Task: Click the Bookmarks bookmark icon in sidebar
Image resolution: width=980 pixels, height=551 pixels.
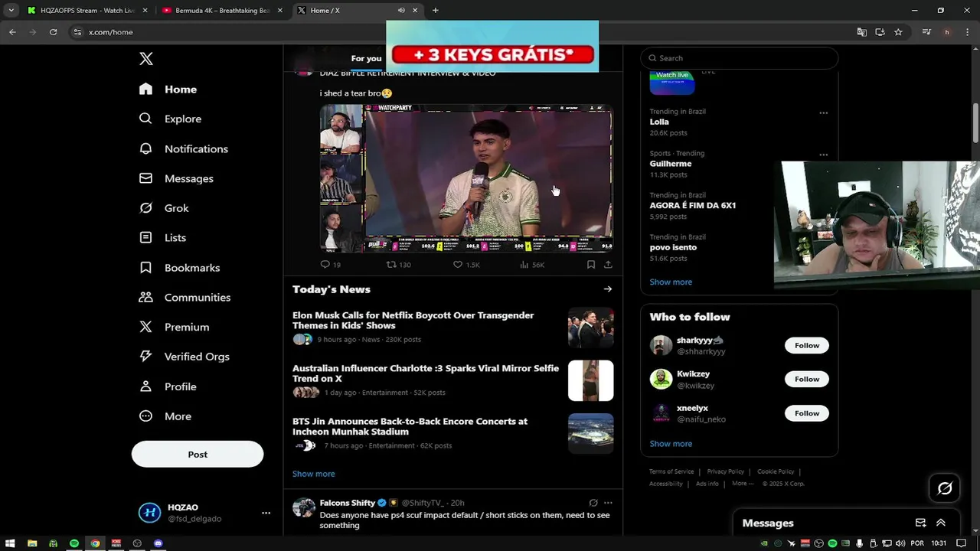Action: tap(145, 268)
